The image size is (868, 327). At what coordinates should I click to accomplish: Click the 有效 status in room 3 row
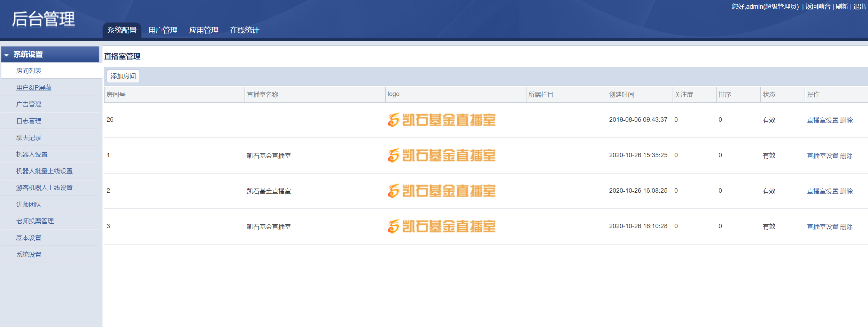point(769,226)
